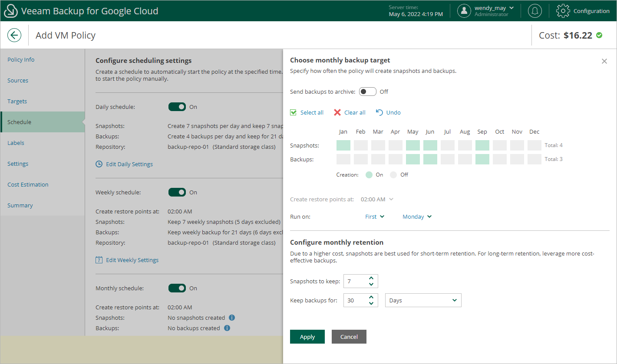This screenshot has height=364, width=617.
Task: Click info icon beside No snapshots created
Action: coord(232,318)
